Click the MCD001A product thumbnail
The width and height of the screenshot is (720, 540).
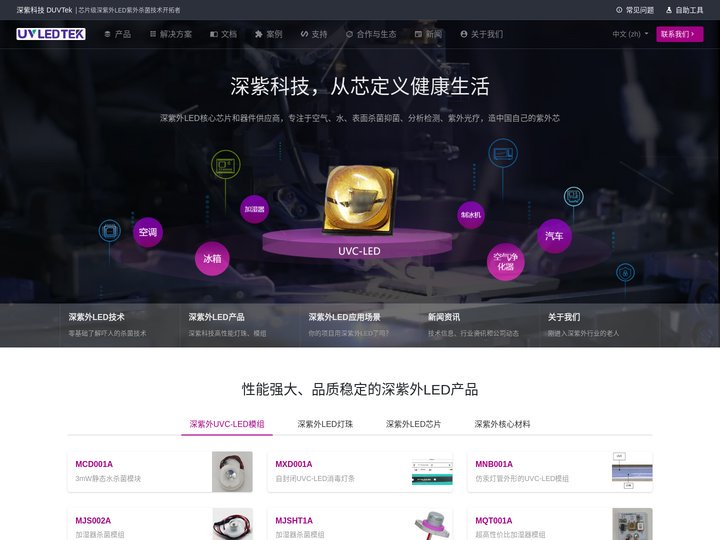click(232, 472)
